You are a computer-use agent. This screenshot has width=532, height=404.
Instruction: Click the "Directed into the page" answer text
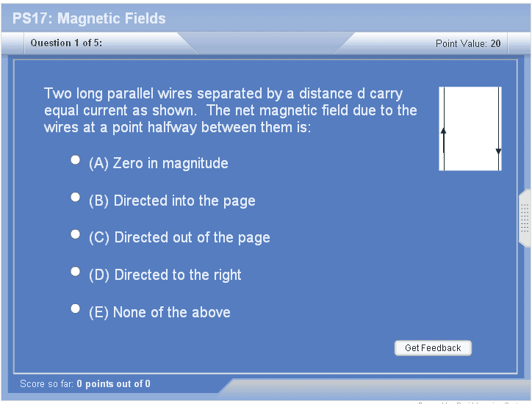tap(184, 201)
